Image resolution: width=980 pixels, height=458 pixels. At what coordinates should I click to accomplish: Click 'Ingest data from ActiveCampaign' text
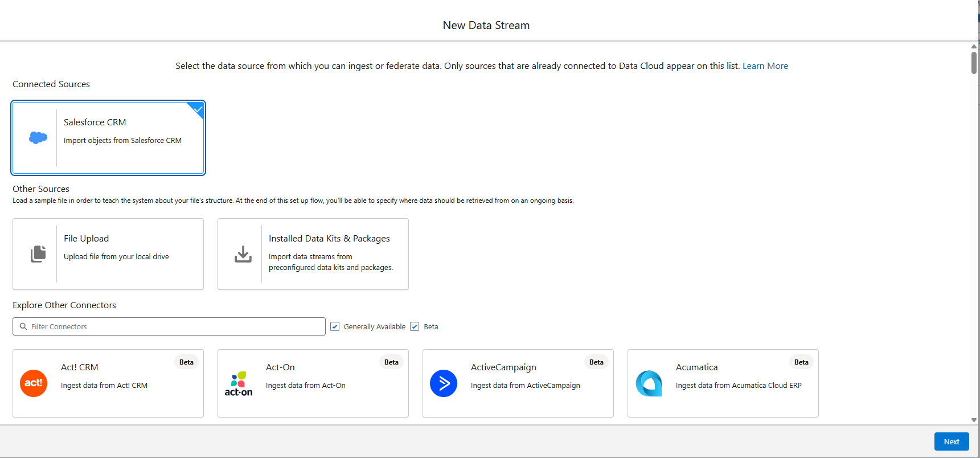coord(526,386)
